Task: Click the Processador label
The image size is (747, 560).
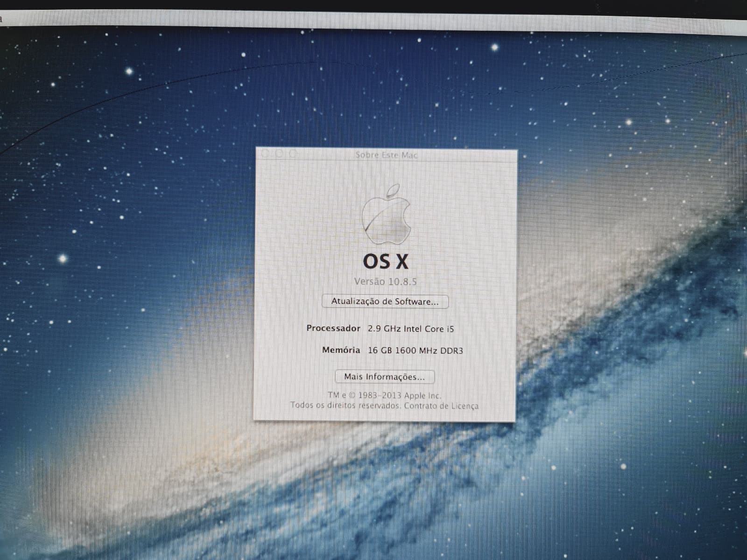Action: click(x=333, y=328)
